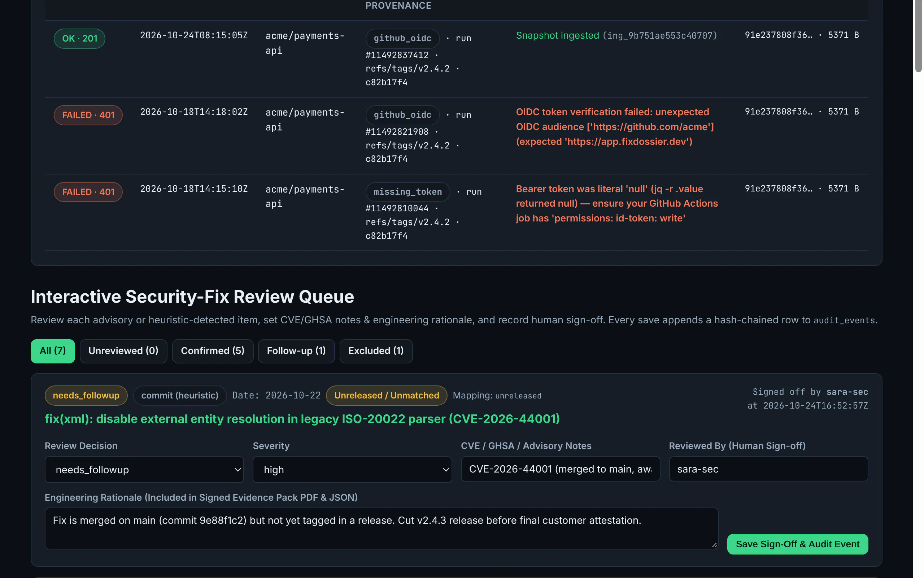The image size is (924, 578).
Task: Select the OIDC token verification failed message
Action: click(615, 127)
